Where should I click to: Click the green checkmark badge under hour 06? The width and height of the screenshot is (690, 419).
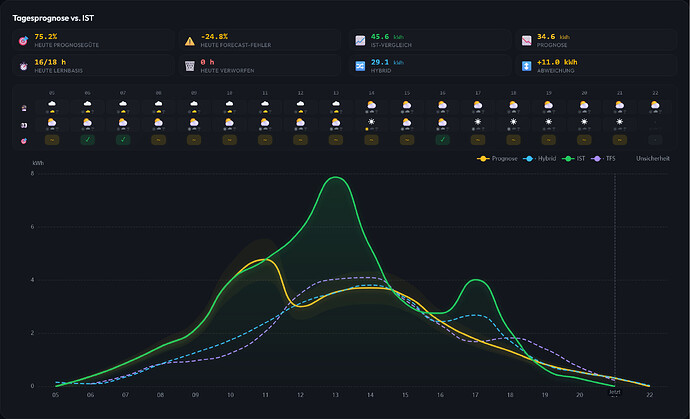click(88, 140)
